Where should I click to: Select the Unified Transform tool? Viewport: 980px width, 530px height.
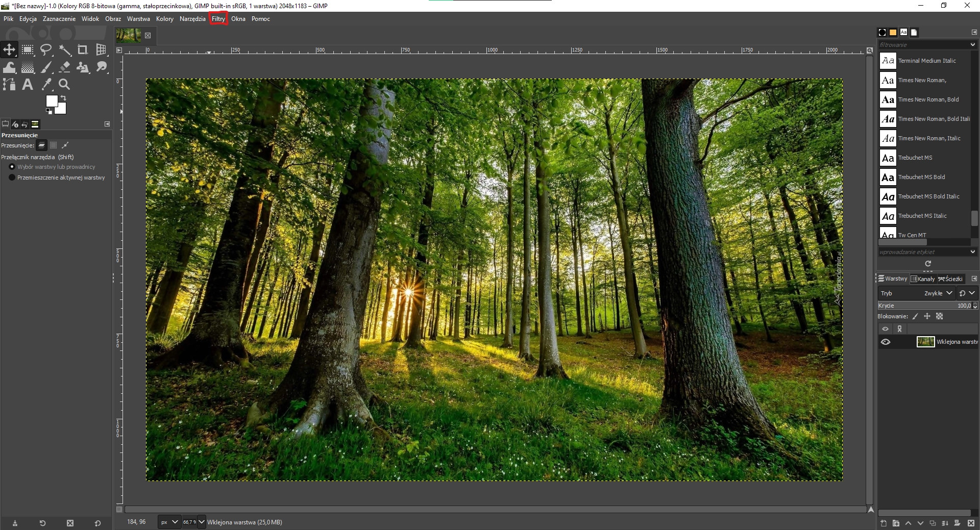102,49
